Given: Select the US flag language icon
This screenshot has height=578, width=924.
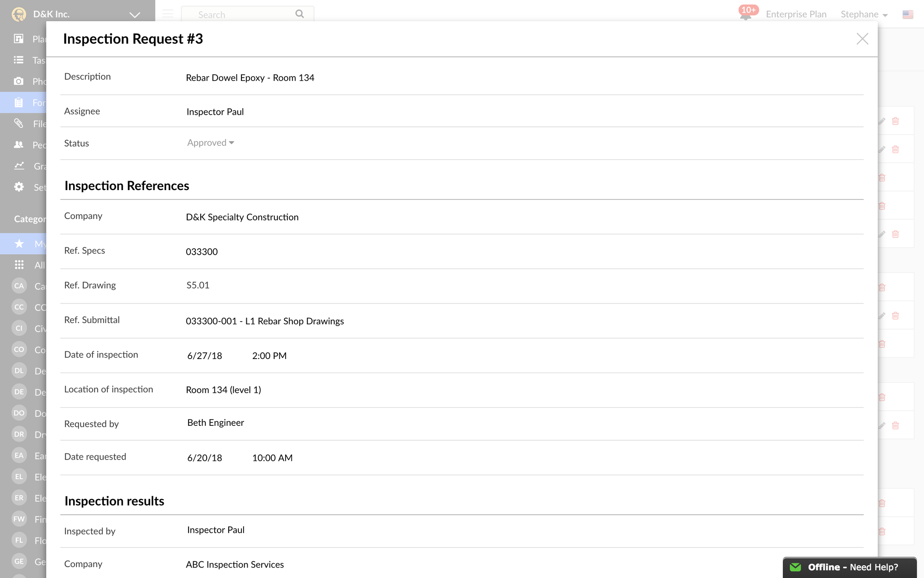Looking at the screenshot, I should [908, 14].
